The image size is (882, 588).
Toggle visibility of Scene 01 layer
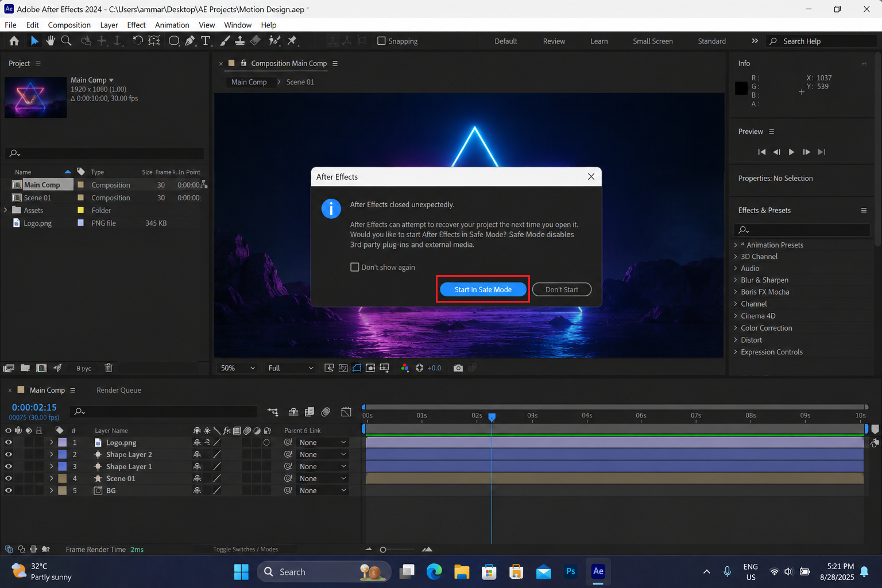click(8, 478)
